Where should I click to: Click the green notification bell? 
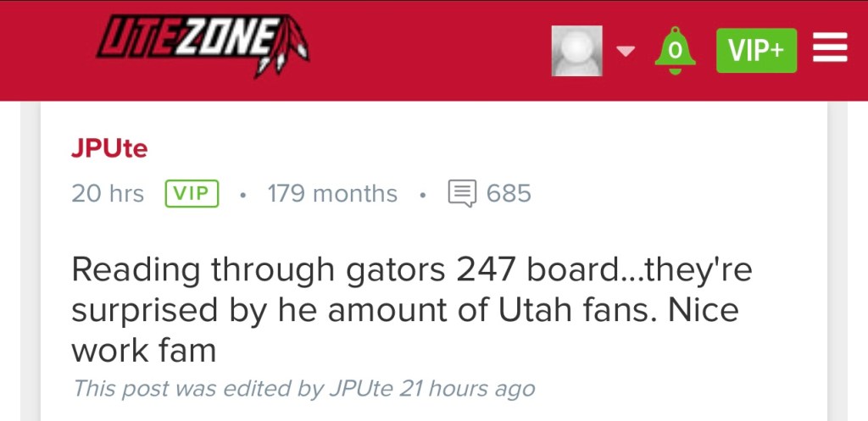675,51
